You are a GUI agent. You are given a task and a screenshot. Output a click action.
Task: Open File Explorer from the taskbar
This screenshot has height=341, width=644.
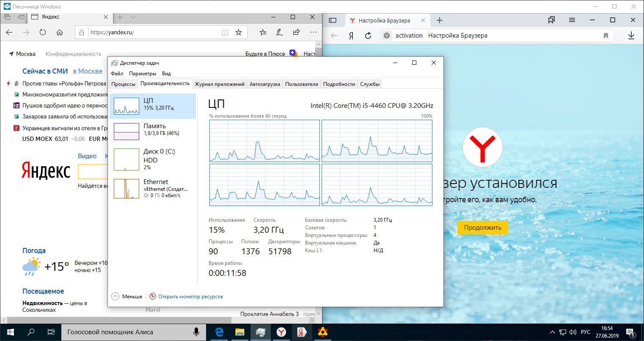(x=240, y=332)
